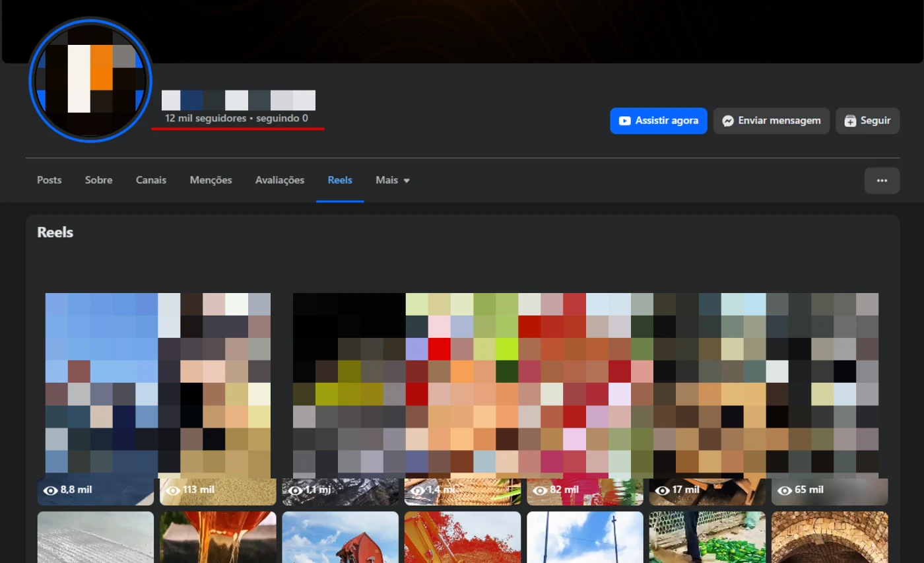Viewport: 924px width, 563px height.
Task: Open the Sobre tab
Action: coord(98,180)
